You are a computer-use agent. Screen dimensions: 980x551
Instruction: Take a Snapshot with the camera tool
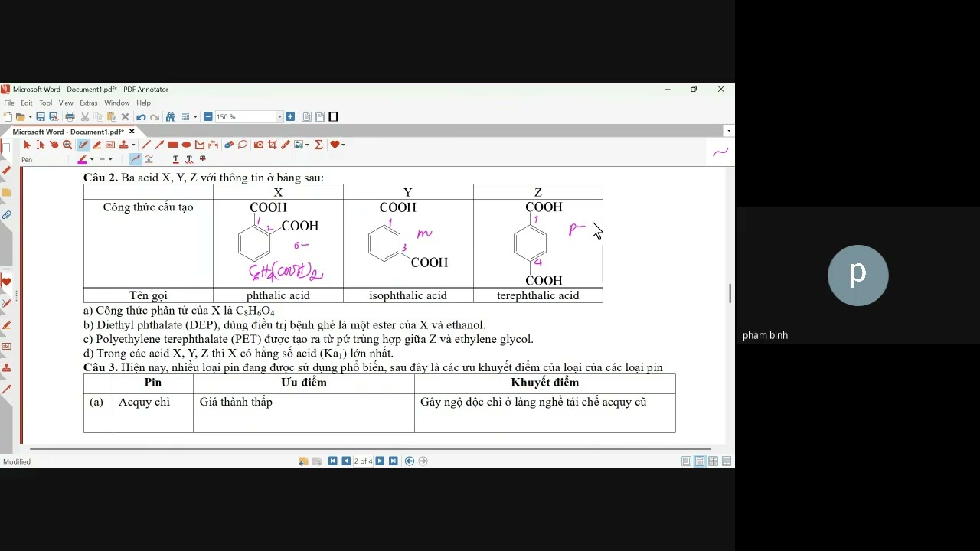point(259,145)
